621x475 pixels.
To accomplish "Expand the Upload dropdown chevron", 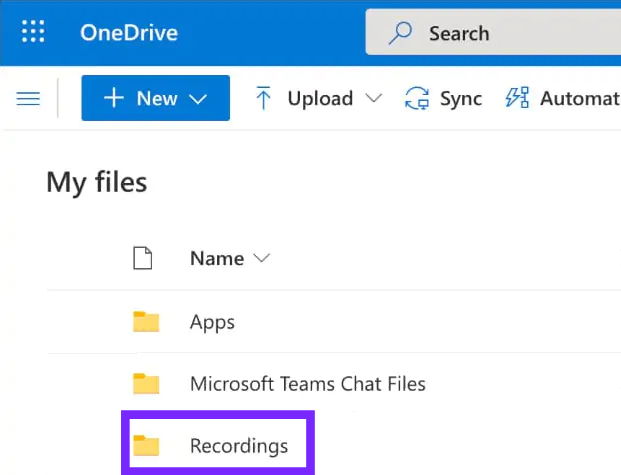I will [x=374, y=99].
